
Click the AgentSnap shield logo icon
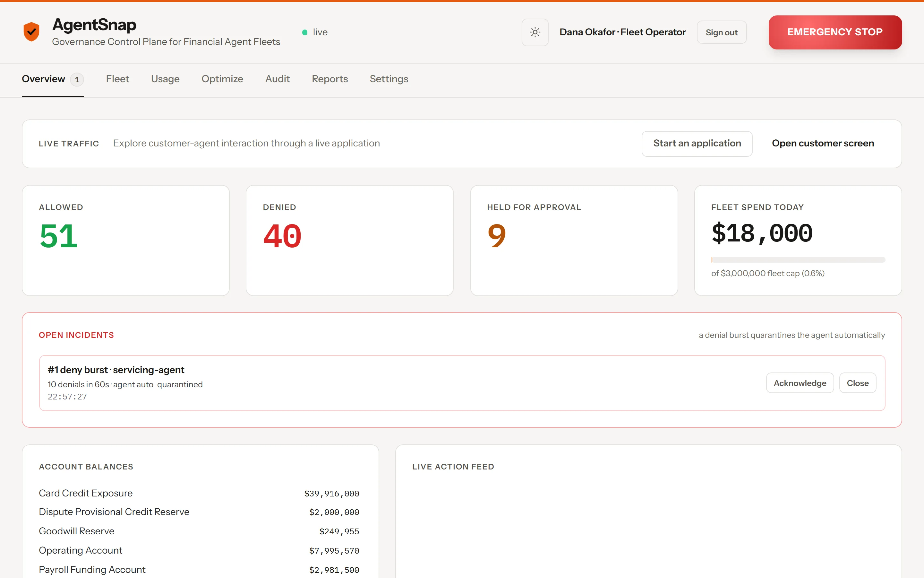pyautogui.click(x=31, y=32)
